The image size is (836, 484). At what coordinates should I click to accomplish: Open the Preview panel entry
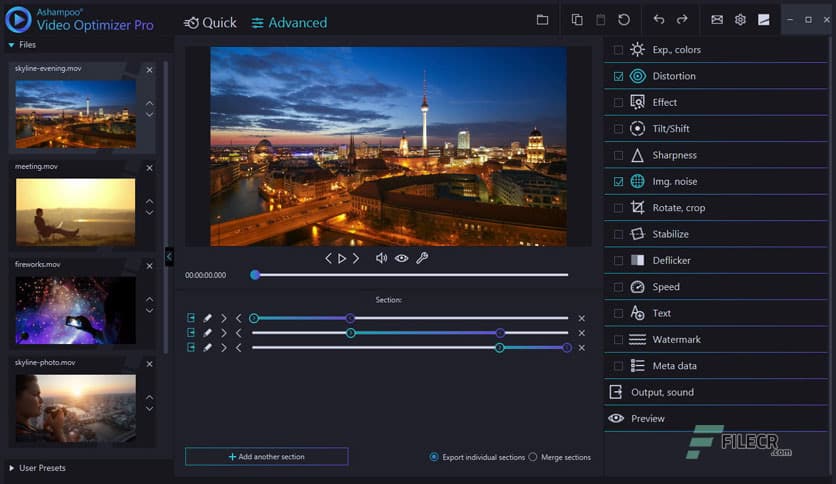[716, 418]
